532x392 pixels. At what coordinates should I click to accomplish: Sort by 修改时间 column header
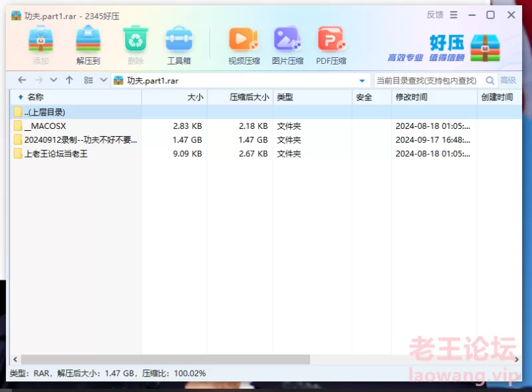click(x=434, y=97)
